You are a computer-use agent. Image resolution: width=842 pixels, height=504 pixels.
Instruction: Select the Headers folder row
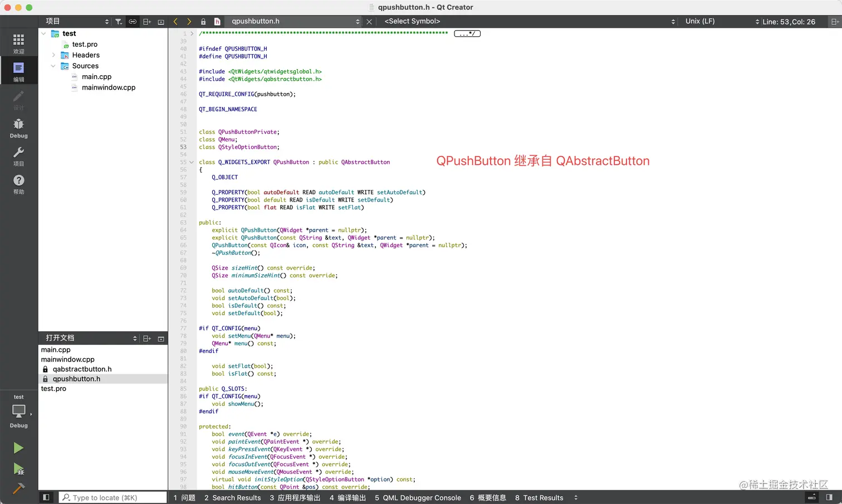pyautogui.click(x=103, y=55)
